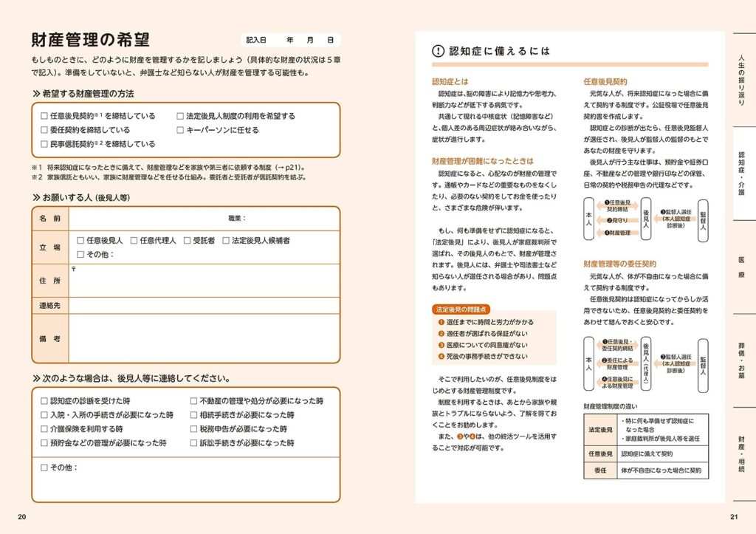Screen dimensions: 756x534
Task: Tick the 訴訟手続きが必要になった時 checkbox
Action: click(x=194, y=443)
